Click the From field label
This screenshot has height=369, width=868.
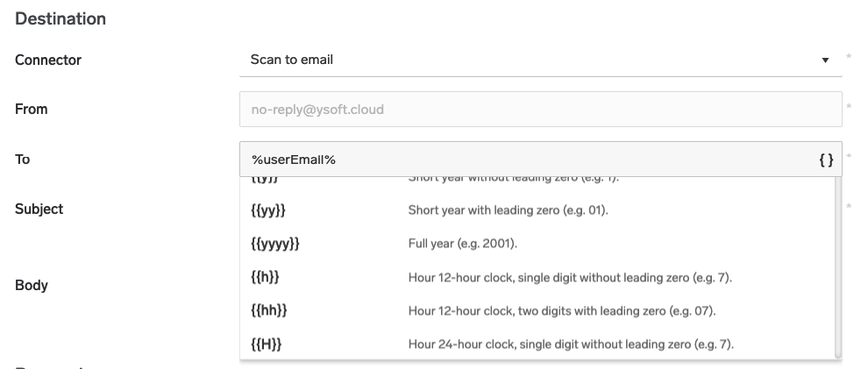(32, 110)
